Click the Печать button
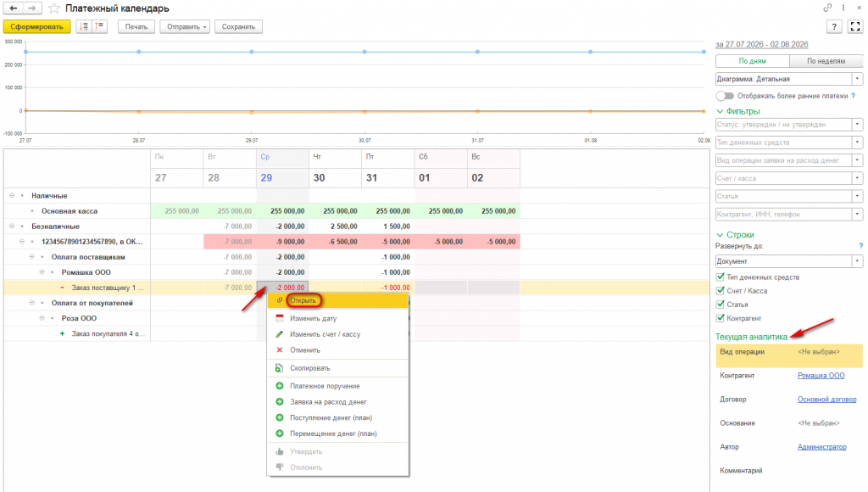The image size is (868, 492). pyautogui.click(x=136, y=26)
